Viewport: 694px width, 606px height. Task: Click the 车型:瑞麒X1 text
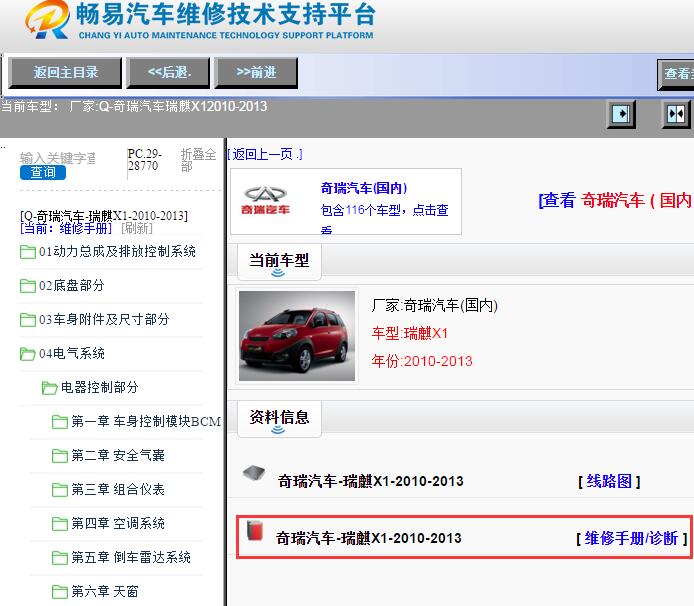(410, 333)
